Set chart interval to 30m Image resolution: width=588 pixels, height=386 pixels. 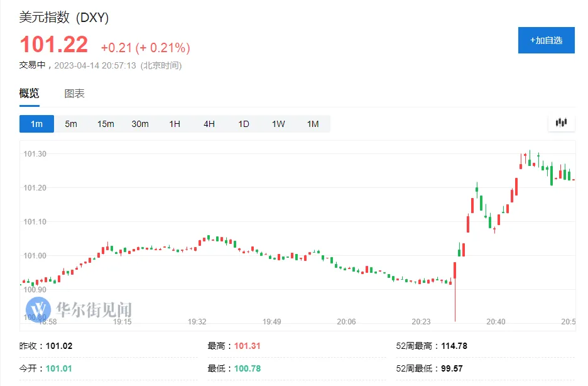(x=140, y=124)
